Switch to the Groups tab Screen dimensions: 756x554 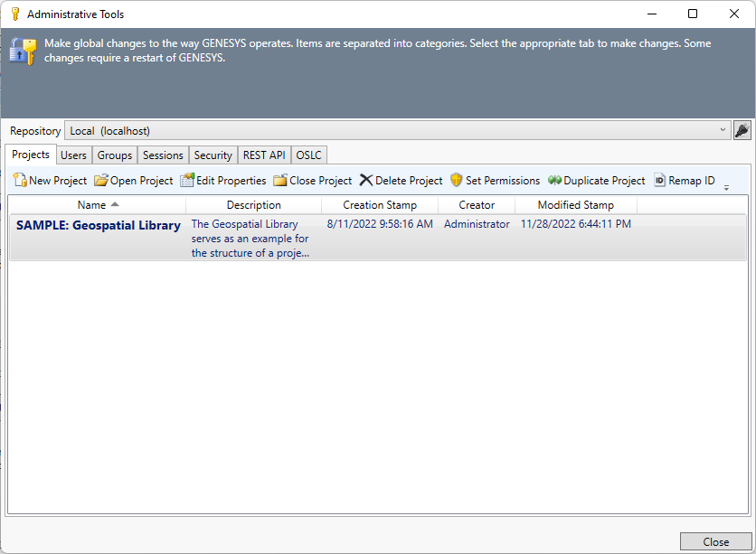(115, 155)
